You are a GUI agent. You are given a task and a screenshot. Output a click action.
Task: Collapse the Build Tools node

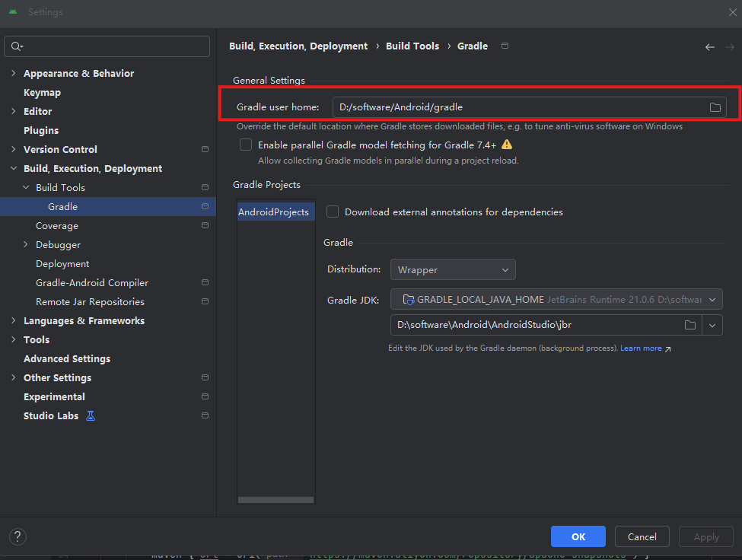pos(26,187)
